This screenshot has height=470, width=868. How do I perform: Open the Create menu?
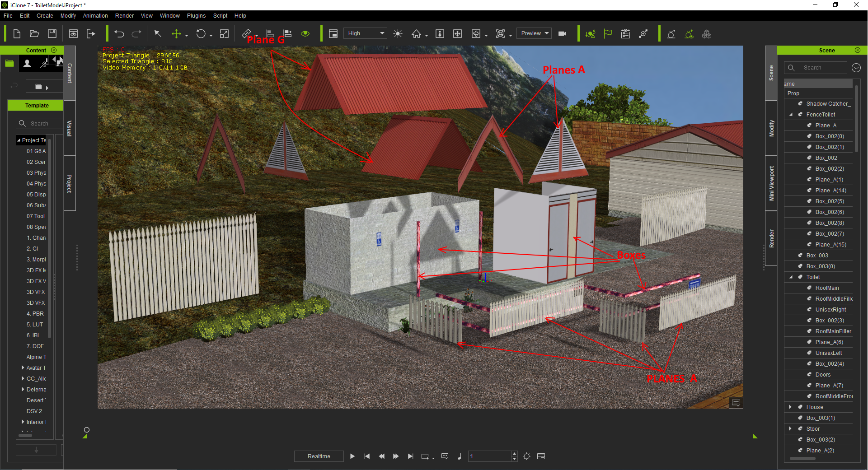(x=45, y=16)
